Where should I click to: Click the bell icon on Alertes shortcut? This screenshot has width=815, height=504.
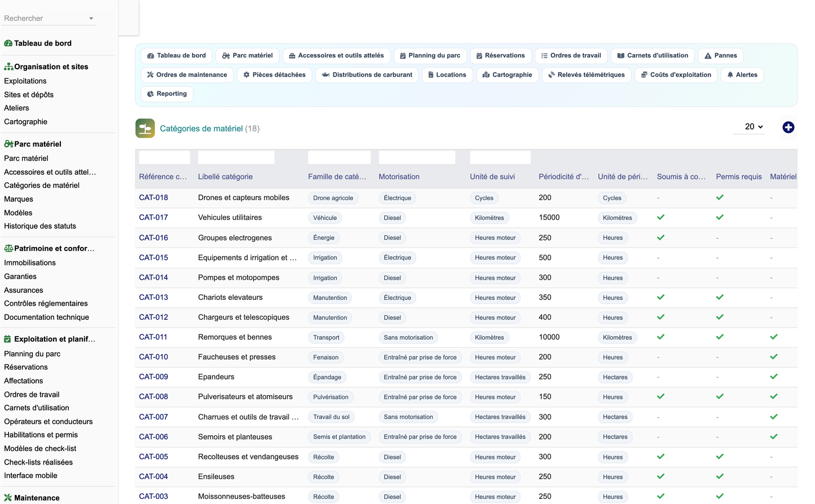point(730,75)
